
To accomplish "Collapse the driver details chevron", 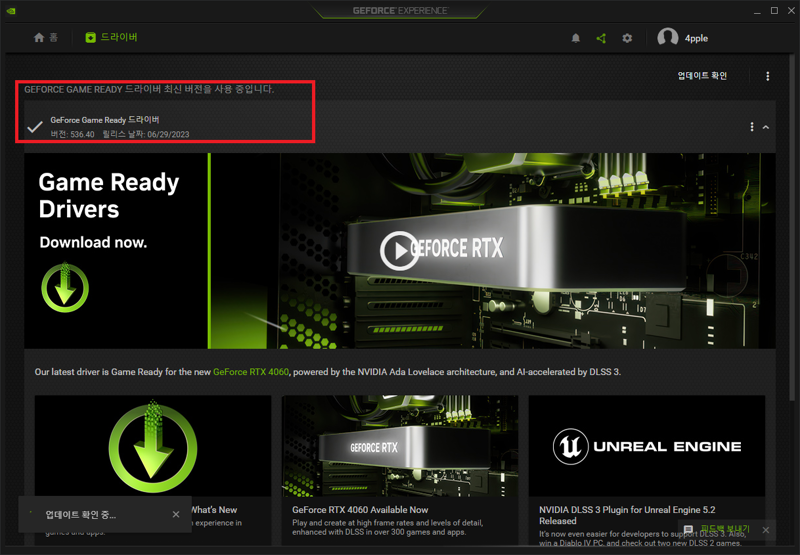I will click(x=766, y=127).
